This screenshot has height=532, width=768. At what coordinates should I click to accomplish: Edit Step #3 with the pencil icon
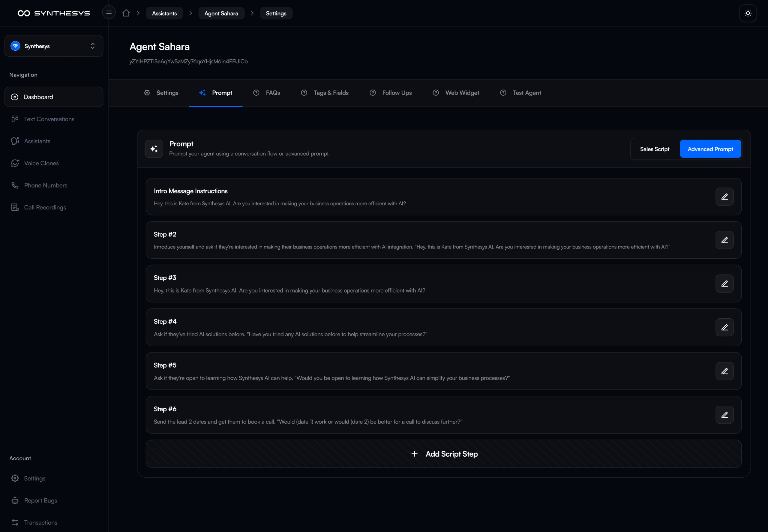click(x=724, y=284)
